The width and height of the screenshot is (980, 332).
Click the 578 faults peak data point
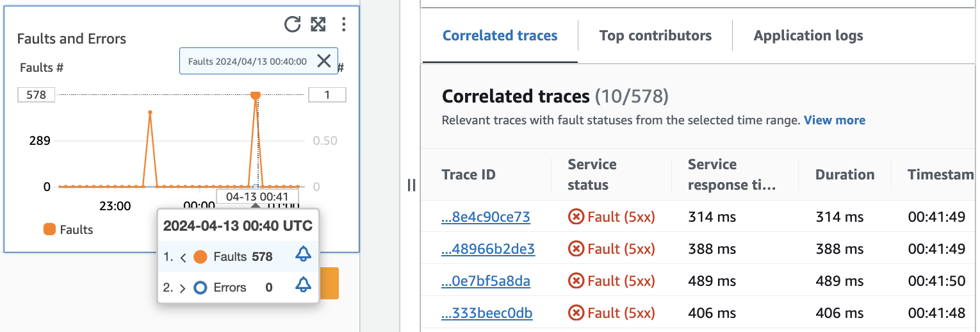pyautogui.click(x=256, y=95)
